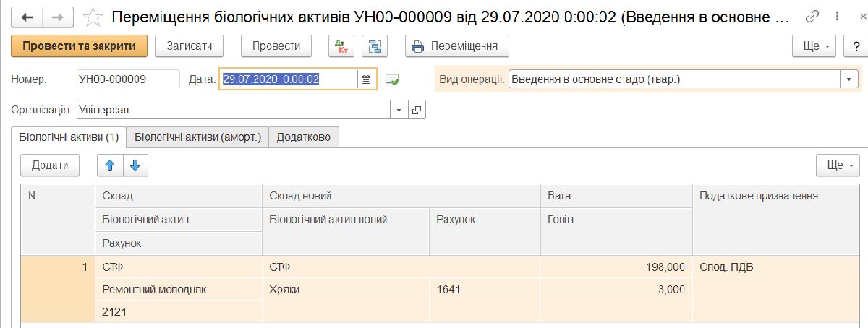This screenshot has width=868, height=328.
Task: Click the Вага column header
Action: point(616,196)
